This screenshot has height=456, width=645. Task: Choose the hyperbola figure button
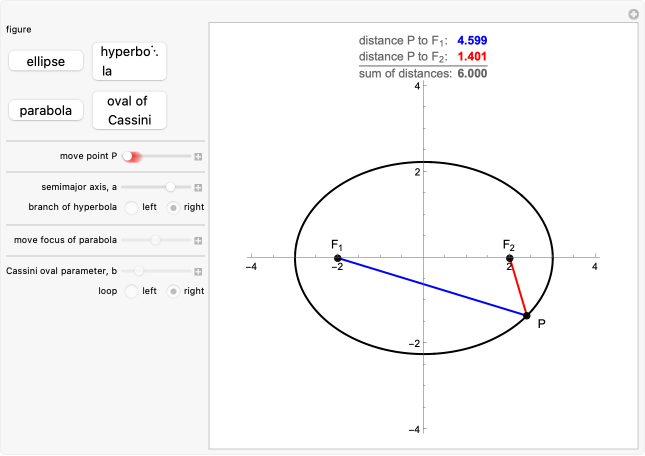point(129,61)
